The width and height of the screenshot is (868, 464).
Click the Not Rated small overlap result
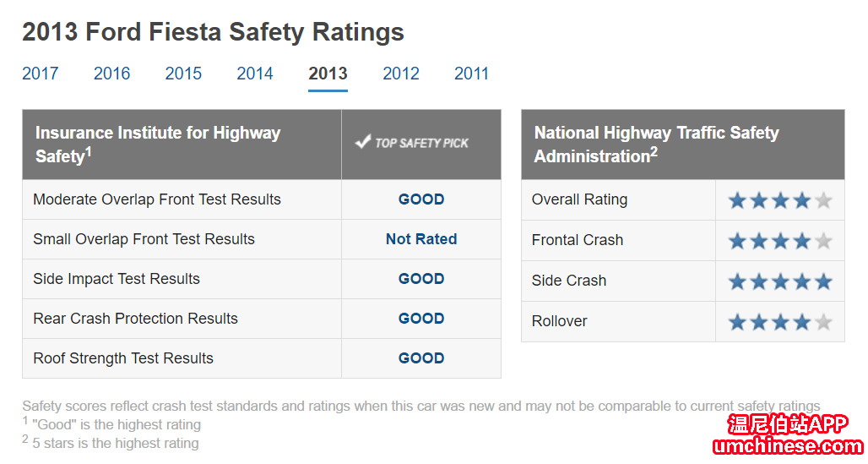point(421,239)
